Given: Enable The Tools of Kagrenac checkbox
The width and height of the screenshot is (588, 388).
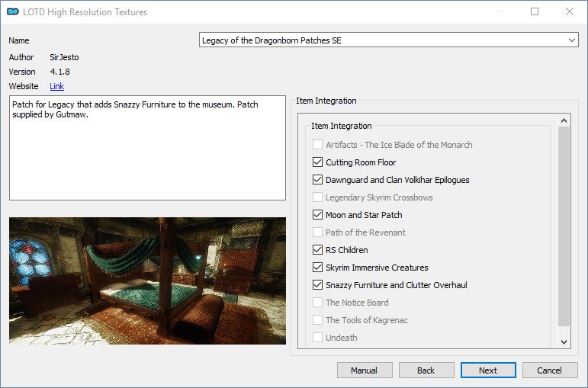Looking at the screenshot, I should [x=317, y=319].
